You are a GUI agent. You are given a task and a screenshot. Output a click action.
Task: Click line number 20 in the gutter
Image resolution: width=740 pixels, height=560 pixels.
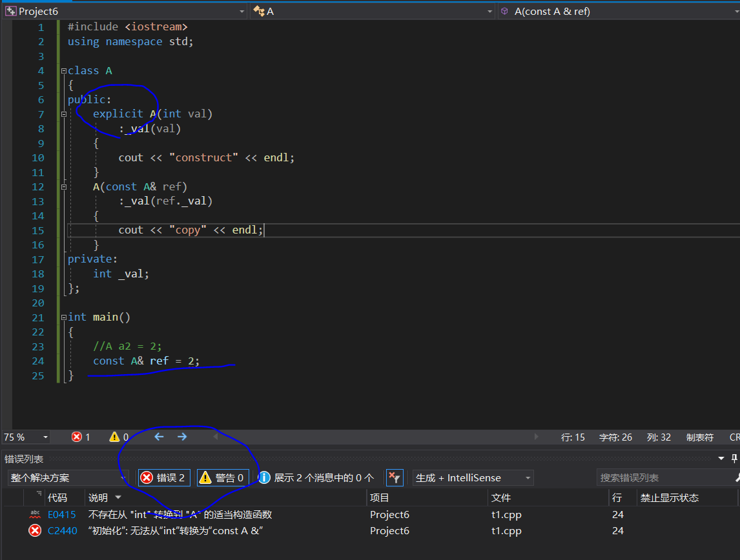[x=37, y=303]
